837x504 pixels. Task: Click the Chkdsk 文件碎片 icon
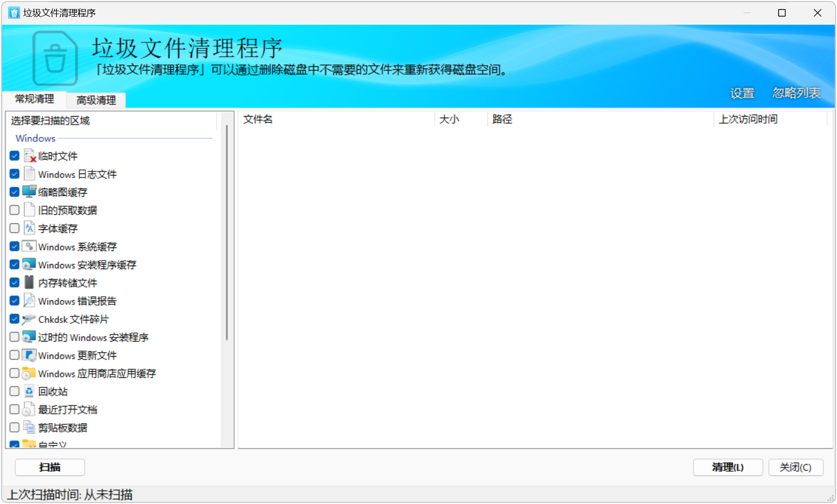click(x=30, y=319)
